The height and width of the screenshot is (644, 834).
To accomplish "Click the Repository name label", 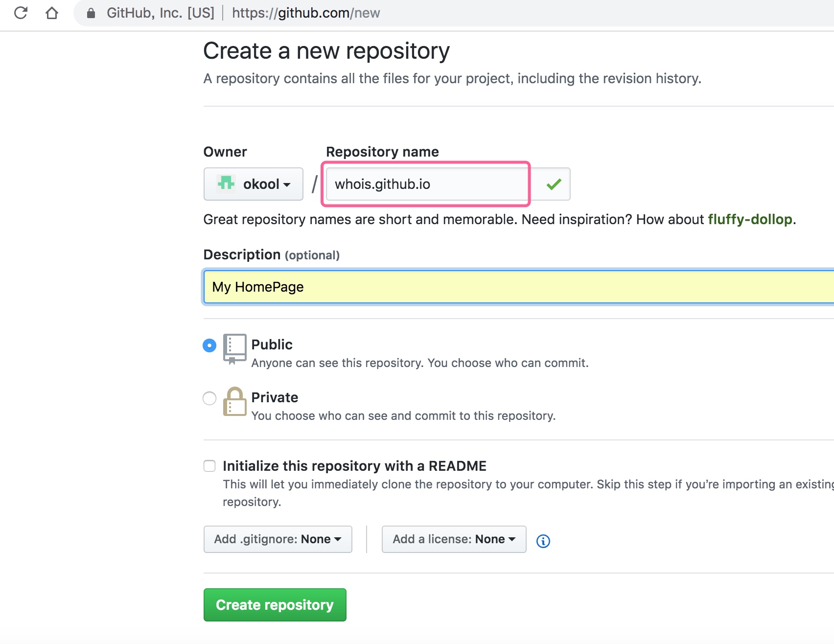I will [382, 152].
